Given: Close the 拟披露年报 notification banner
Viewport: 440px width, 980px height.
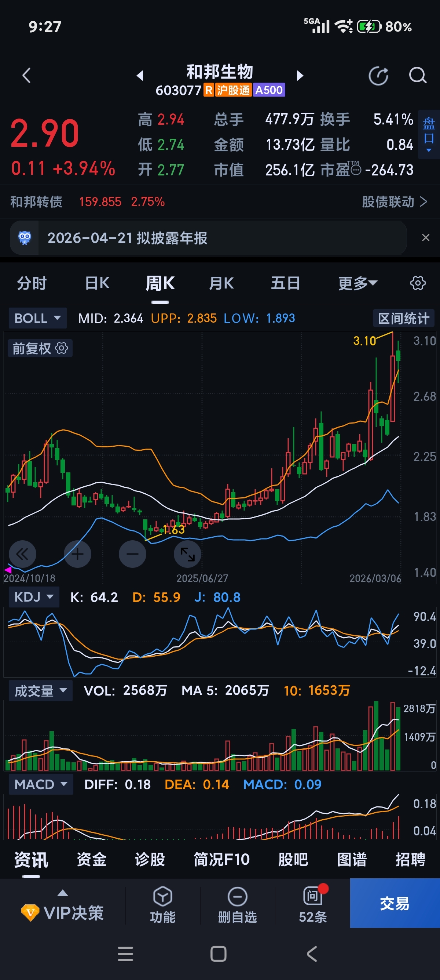Looking at the screenshot, I should point(426,237).
